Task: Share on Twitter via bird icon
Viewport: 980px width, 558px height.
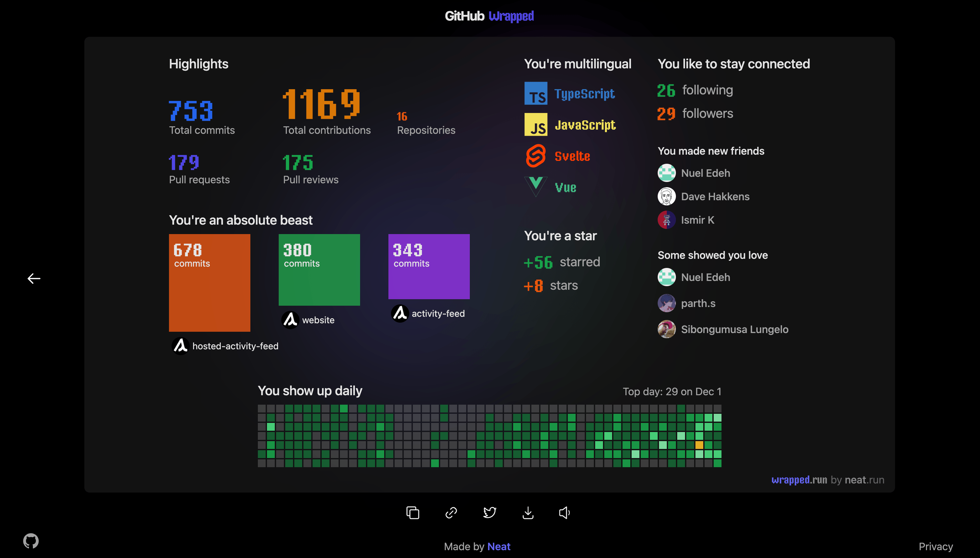Action: (x=489, y=513)
